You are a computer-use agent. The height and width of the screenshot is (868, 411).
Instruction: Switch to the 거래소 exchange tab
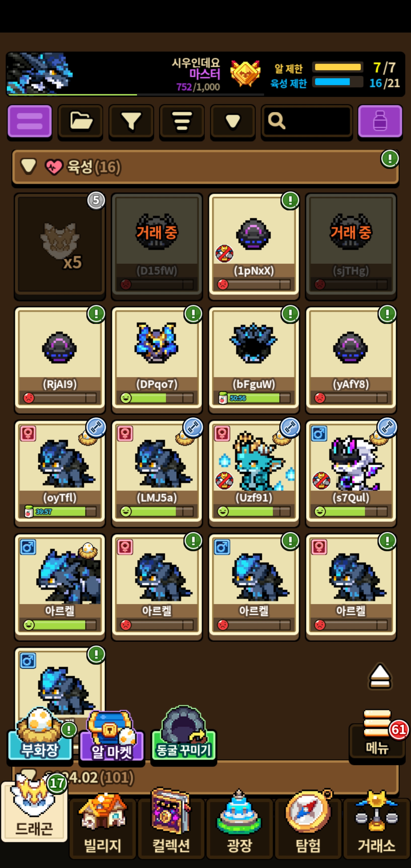376,825
